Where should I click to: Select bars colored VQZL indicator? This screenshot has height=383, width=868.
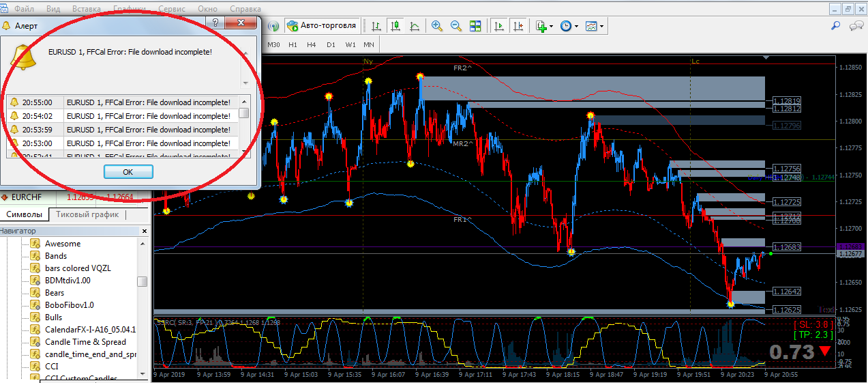(78, 268)
